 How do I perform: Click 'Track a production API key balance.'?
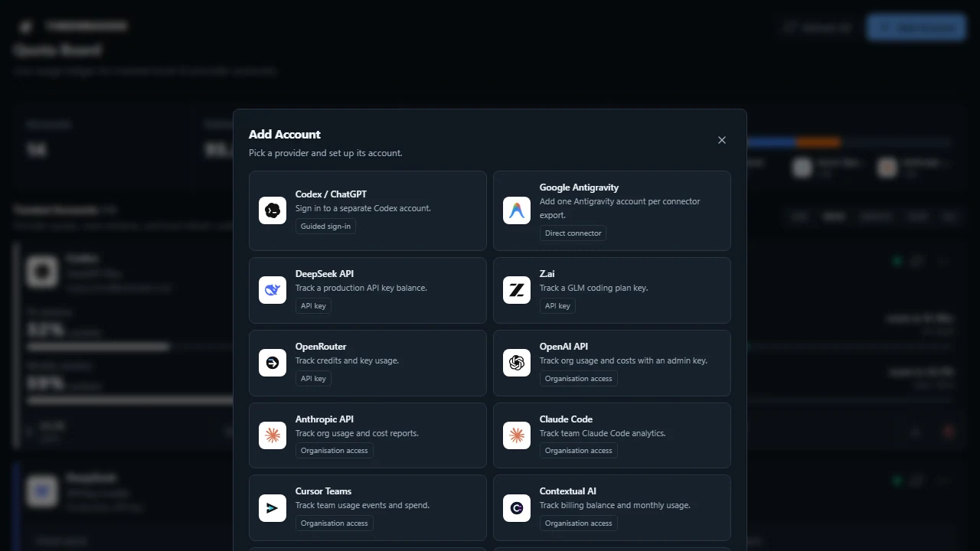pyautogui.click(x=361, y=288)
